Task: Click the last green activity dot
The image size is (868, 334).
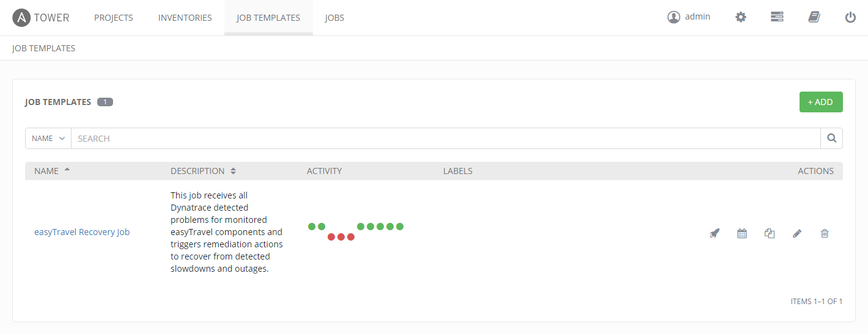Action: coord(400,227)
